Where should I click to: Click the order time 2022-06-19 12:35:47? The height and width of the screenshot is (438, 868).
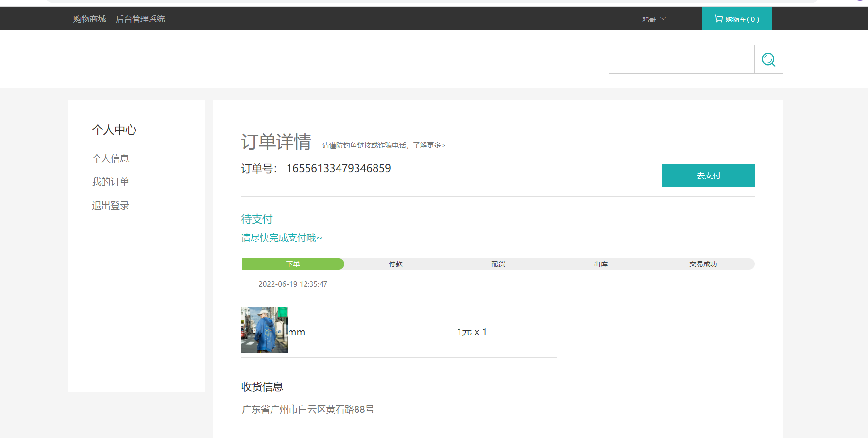293,284
